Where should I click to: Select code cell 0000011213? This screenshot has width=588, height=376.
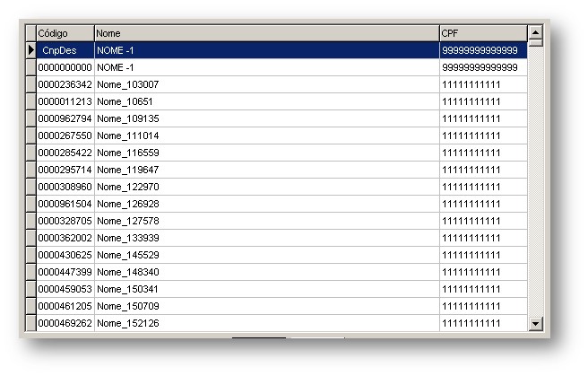pos(65,101)
